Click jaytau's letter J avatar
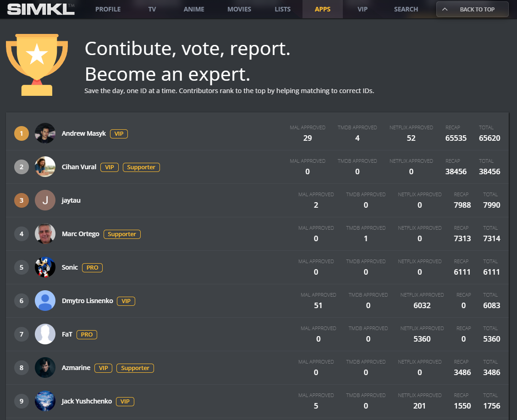The height and width of the screenshot is (420, 517). 45,200
